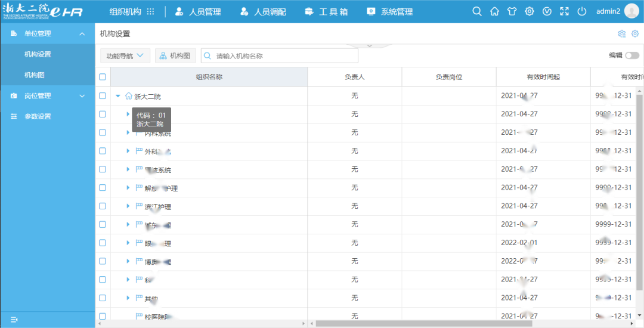The image size is (644, 328).
Task: Check the box for 解放路护理 row
Action: tap(103, 188)
